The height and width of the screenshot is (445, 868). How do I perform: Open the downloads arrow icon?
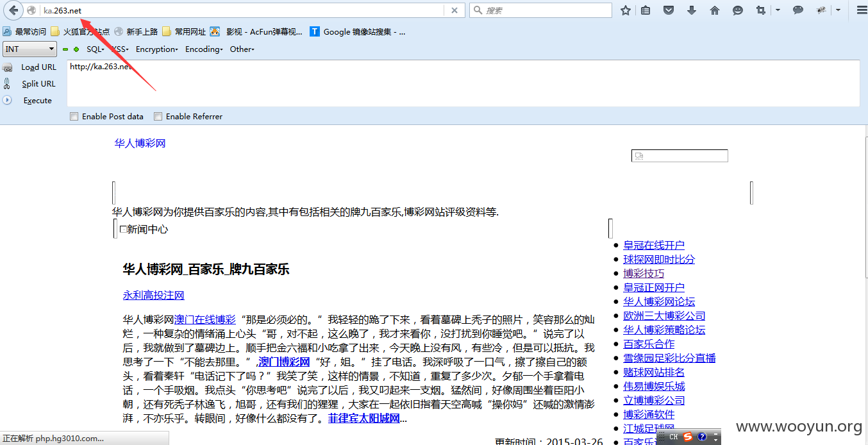(692, 10)
